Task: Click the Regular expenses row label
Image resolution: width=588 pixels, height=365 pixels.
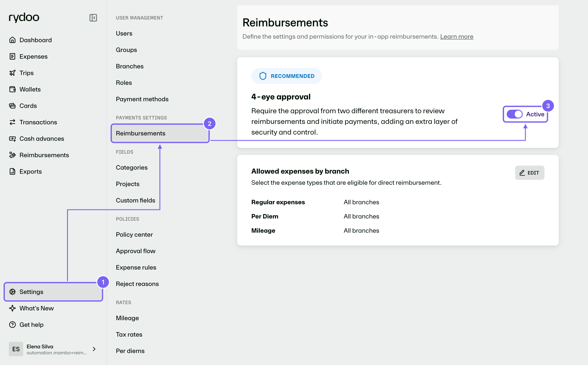Action: tap(278, 202)
